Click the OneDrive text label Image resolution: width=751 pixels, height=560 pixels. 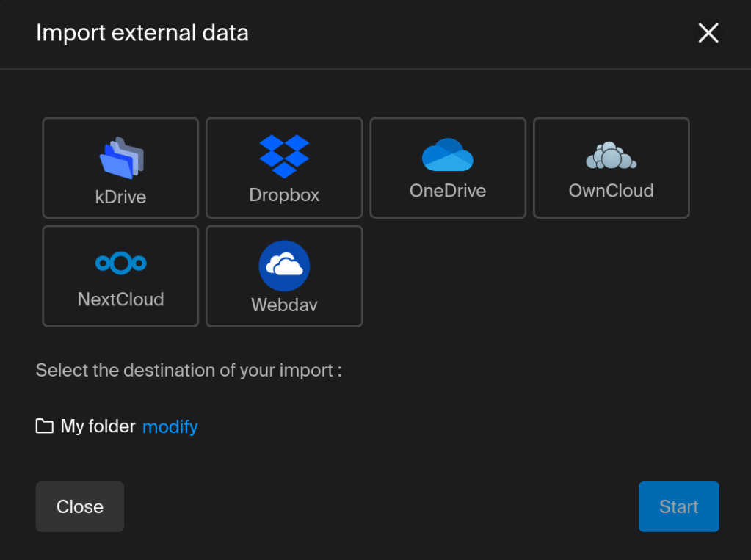448,191
